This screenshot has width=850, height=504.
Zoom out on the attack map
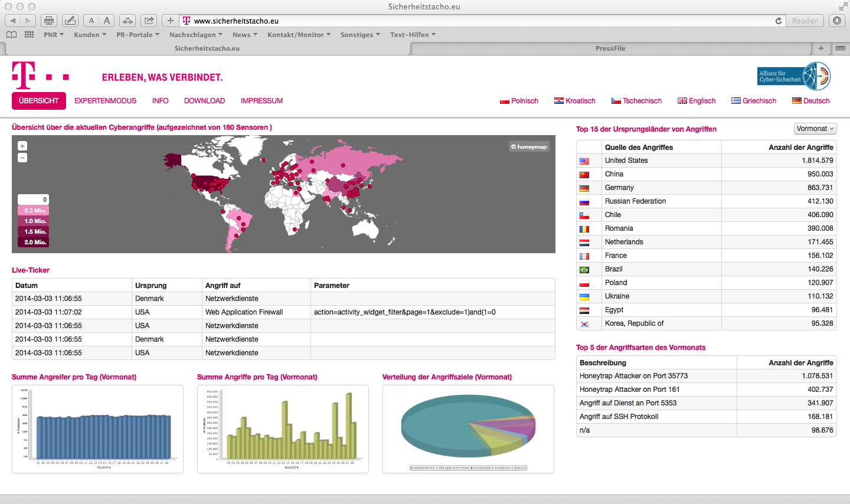coord(22,158)
